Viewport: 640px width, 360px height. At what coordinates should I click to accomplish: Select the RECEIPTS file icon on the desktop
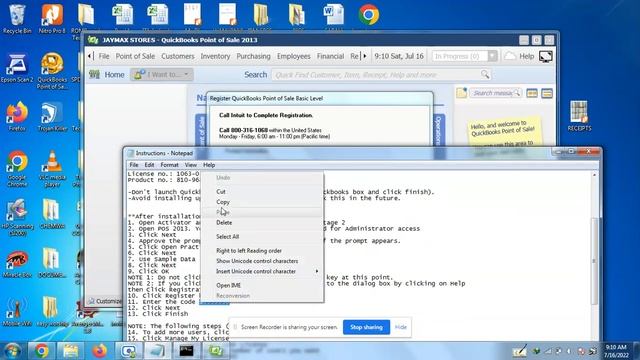(579, 116)
